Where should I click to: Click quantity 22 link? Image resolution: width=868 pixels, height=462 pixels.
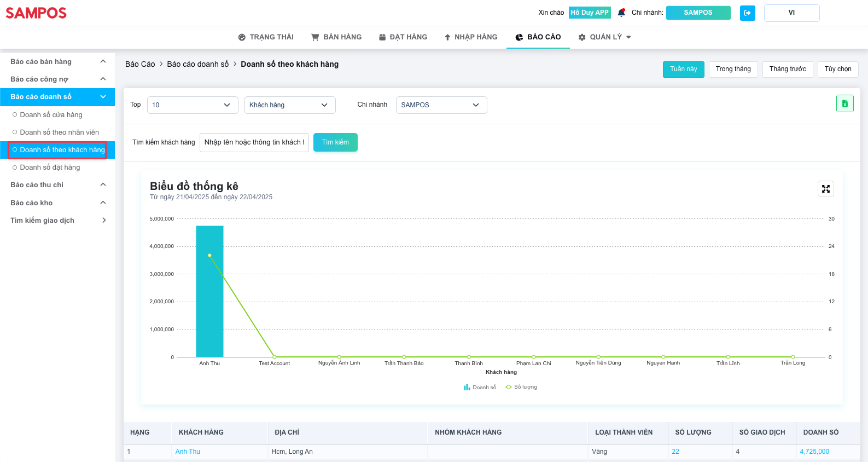click(675, 452)
